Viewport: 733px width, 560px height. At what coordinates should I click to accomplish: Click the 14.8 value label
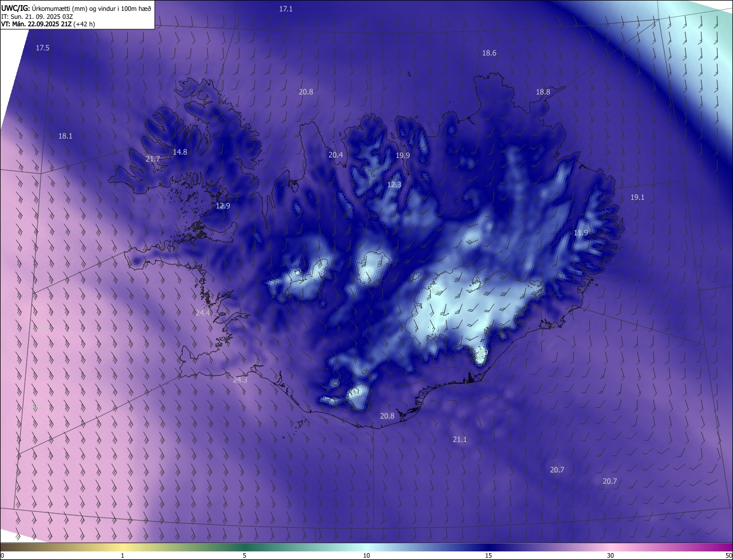tap(180, 152)
